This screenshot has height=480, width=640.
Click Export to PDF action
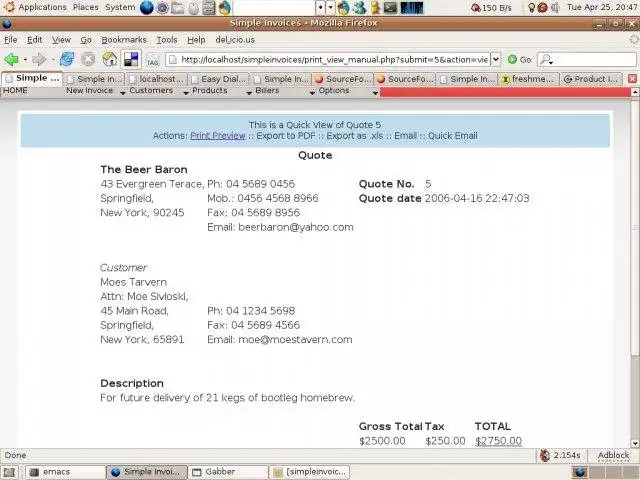pos(286,136)
